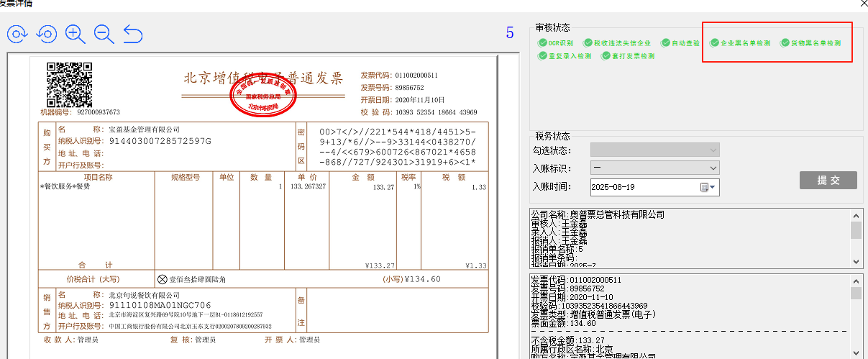The width and height of the screenshot is (868, 359).
Task: Click the OCR识别 status check icon
Action: click(542, 43)
